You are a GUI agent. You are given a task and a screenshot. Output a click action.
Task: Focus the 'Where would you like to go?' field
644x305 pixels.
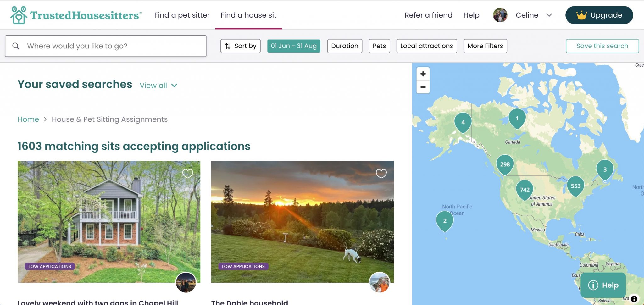[106, 46]
